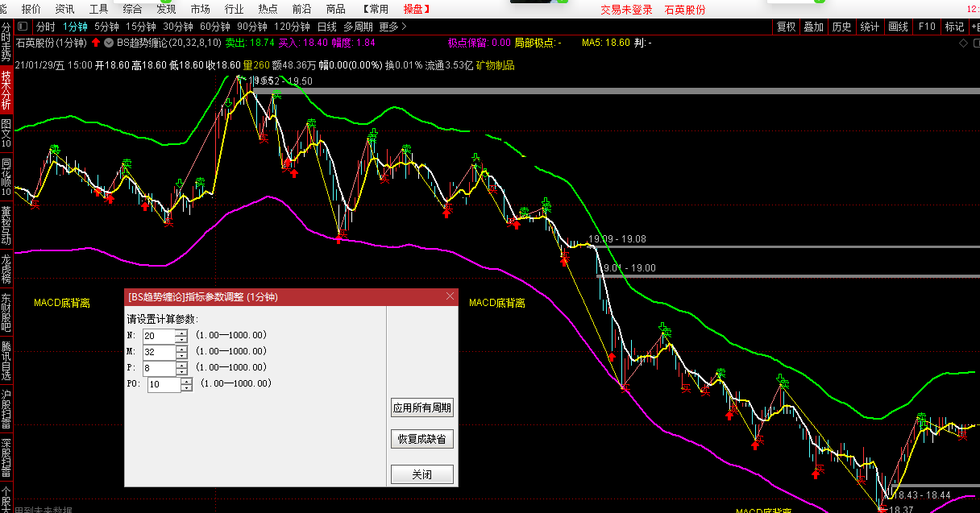Open the 腾讯自选 sidebar tab

6,361
